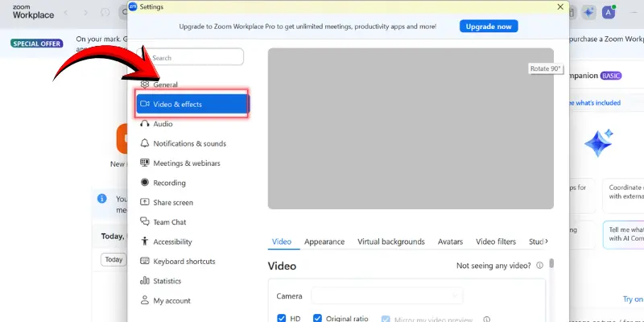
Task: Click info icon beside Mirror my video preview
Action: tap(487, 319)
